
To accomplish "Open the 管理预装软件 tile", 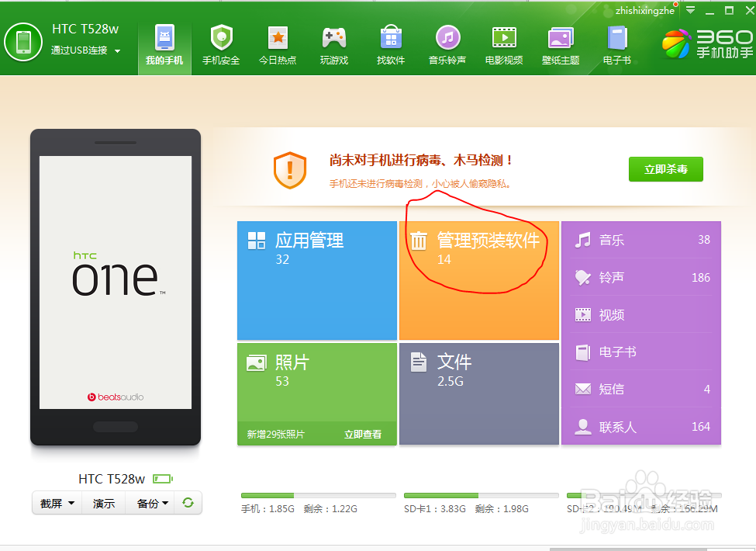I will click(x=478, y=280).
